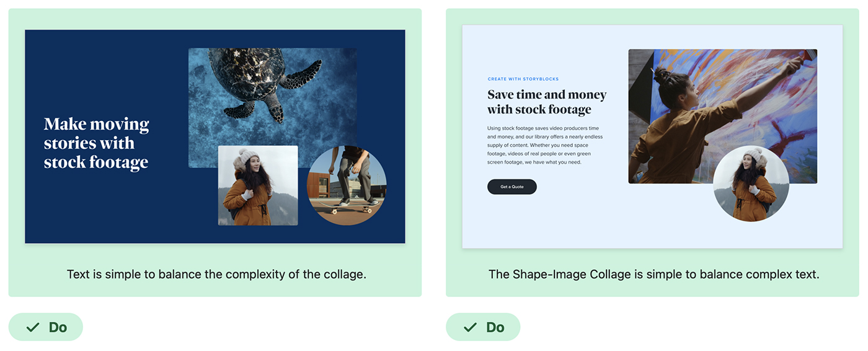Viewport: 868px width, 351px height.
Task: Click the caption about the Shape-Image Collage
Action: point(653,274)
